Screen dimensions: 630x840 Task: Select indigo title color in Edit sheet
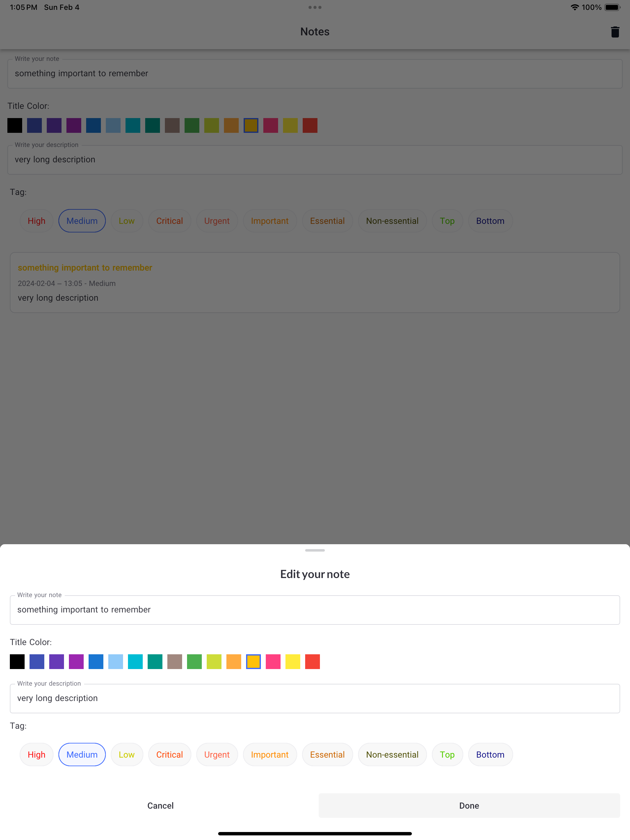37,662
